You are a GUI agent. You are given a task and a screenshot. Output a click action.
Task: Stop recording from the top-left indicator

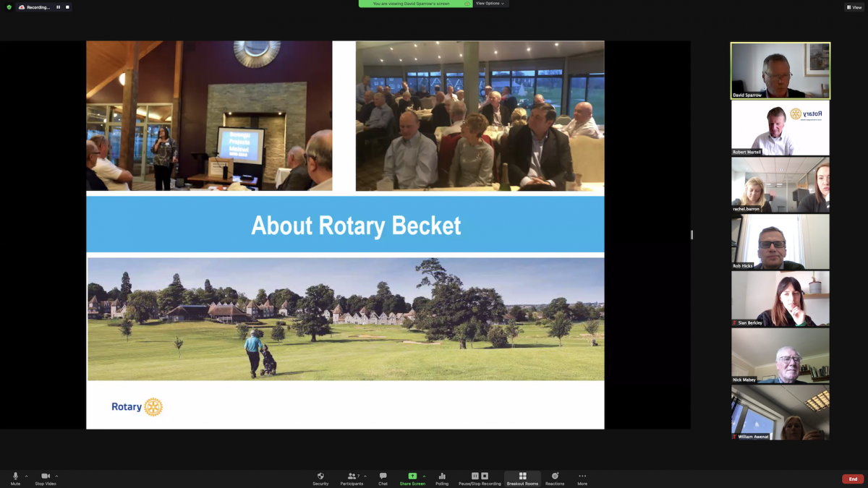pos(67,7)
